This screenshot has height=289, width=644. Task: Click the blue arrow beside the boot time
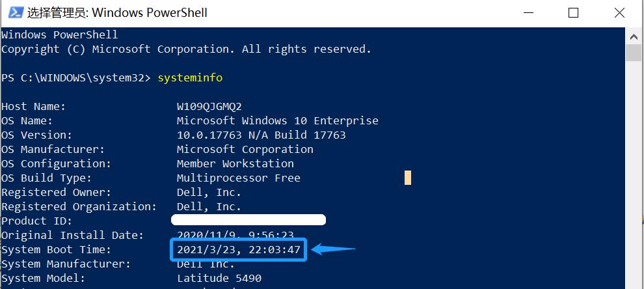pyautogui.click(x=334, y=249)
